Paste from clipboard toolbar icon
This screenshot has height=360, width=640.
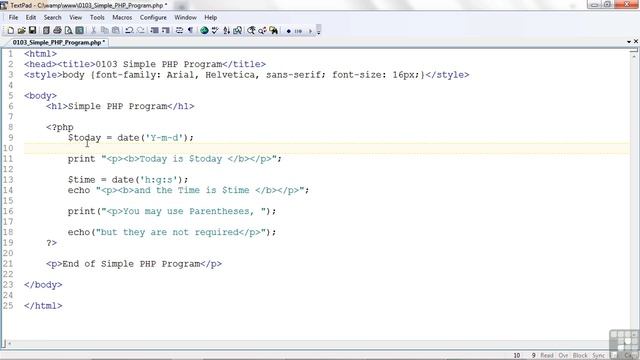pyautogui.click(x=116, y=31)
